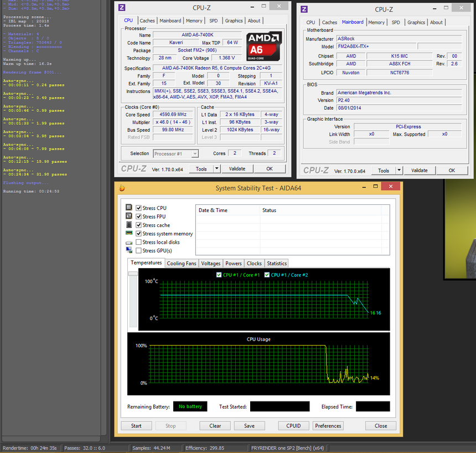Expand the Tools dropdown arrow in left CPU-Z
This screenshot has width=476, height=453.
coord(216,169)
